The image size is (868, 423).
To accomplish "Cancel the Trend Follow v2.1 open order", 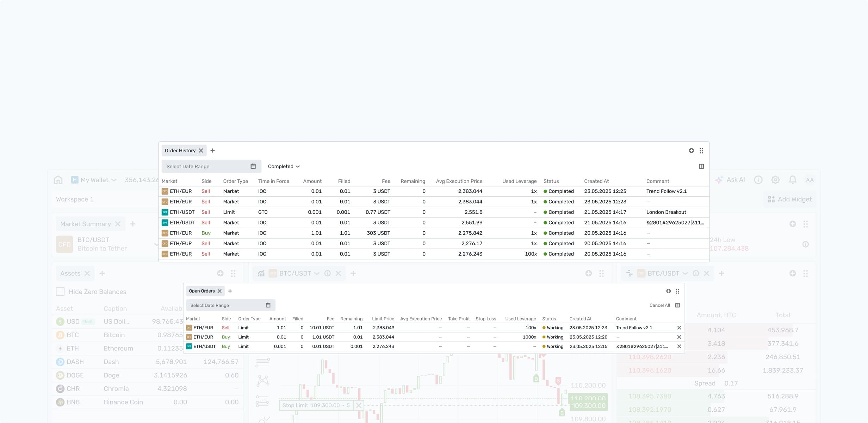I will pyautogui.click(x=679, y=328).
